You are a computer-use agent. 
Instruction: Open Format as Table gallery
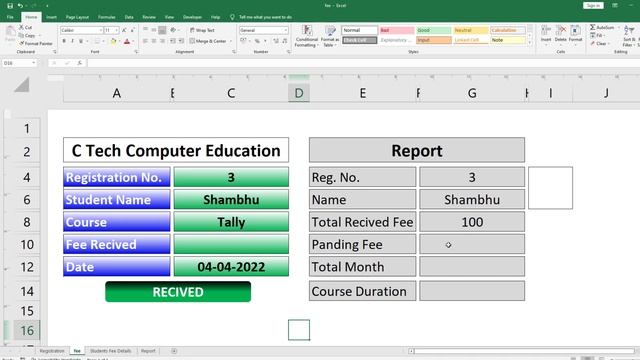point(330,36)
